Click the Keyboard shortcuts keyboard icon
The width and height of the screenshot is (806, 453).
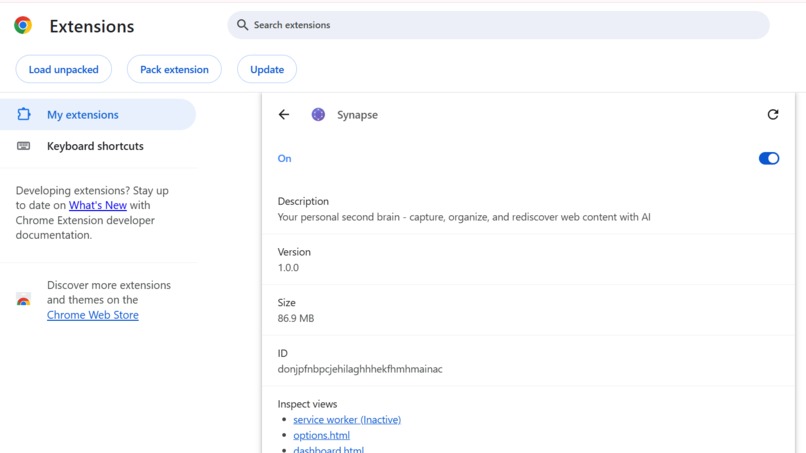24,146
